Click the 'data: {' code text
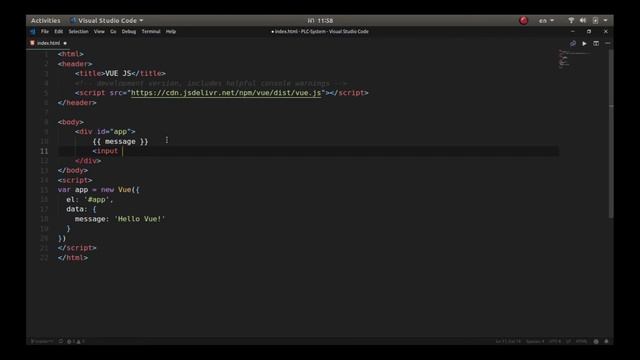640x360 pixels. coord(82,209)
